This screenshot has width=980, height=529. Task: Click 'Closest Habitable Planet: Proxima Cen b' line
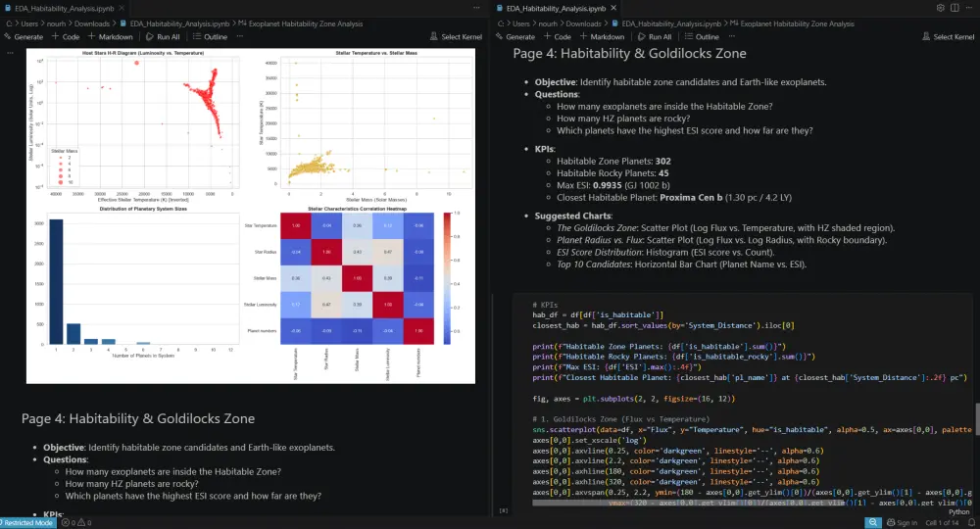click(674, 197)
